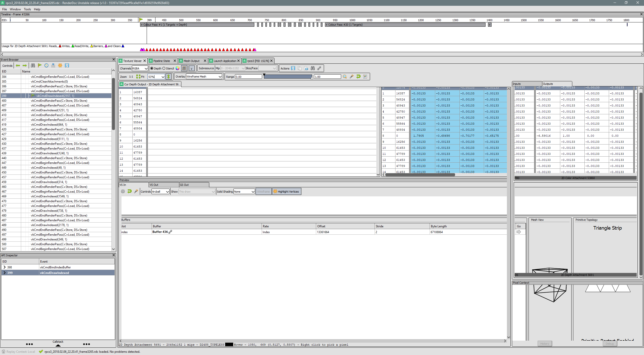Expand event 398 vkCmdBindIndexBuffer in API Inspector
The height and width of the screenshot is (355, 644).
pyautogui.click(x=5, y=267)
